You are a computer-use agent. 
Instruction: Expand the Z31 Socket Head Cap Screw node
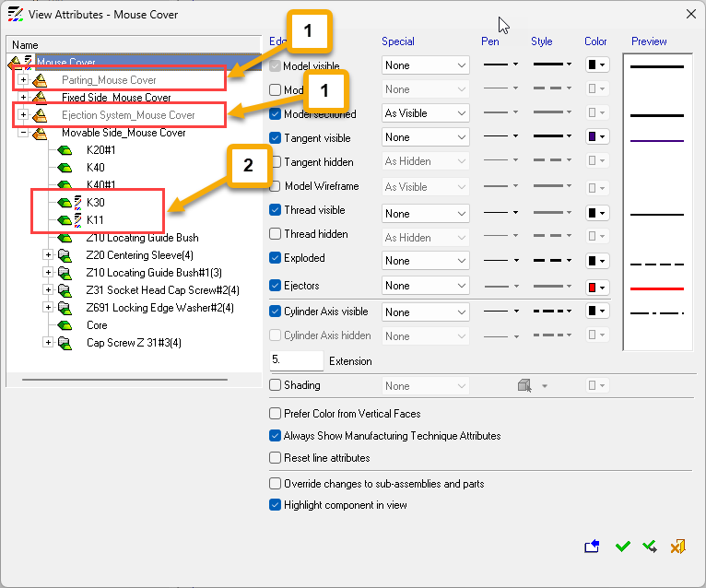[48, 290]
